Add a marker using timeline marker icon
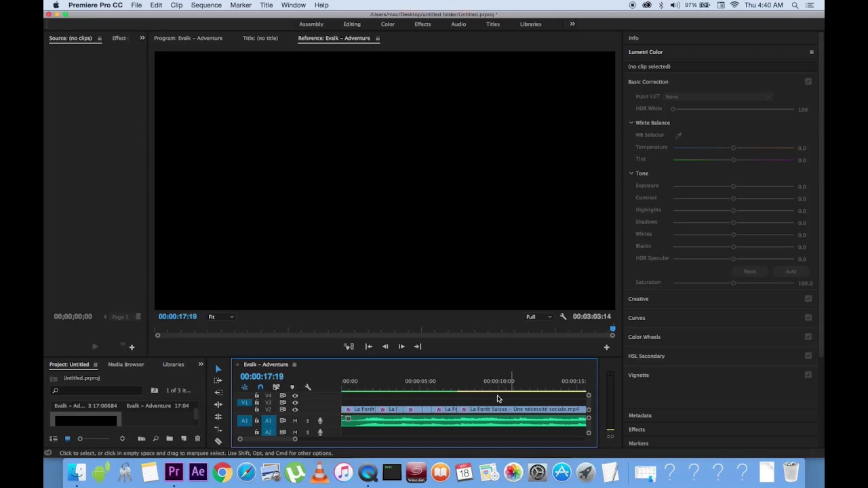Image resolution: width=868 pixels, height=488 pixels. [292, 387]
